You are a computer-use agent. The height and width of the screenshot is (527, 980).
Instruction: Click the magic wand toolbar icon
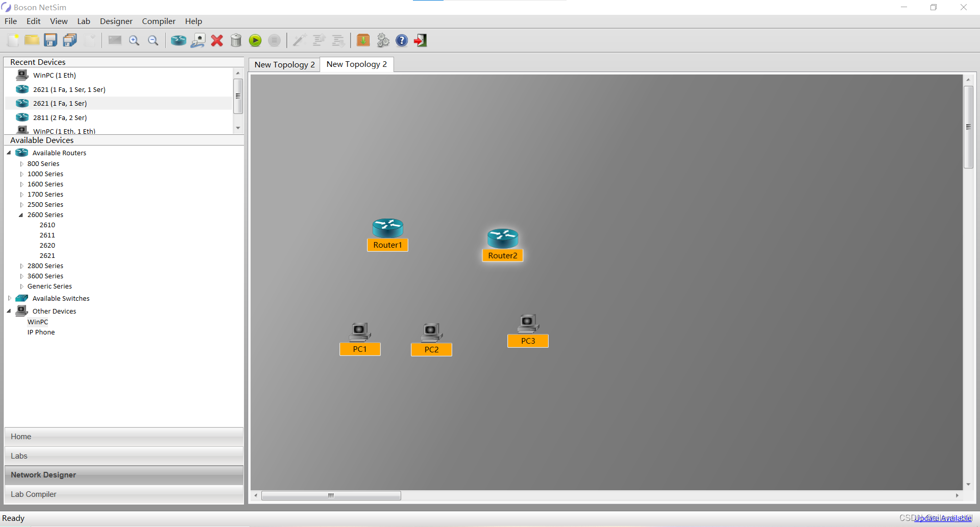point(299,40)
